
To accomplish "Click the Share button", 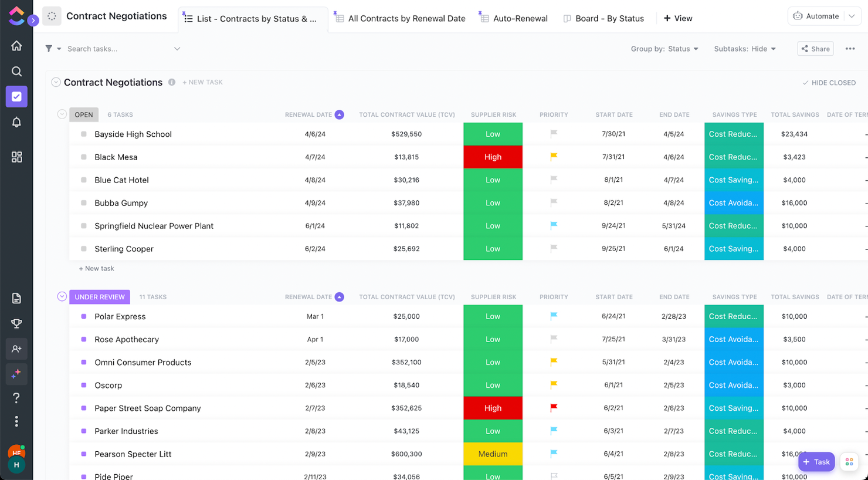I will tap(815, 49).
